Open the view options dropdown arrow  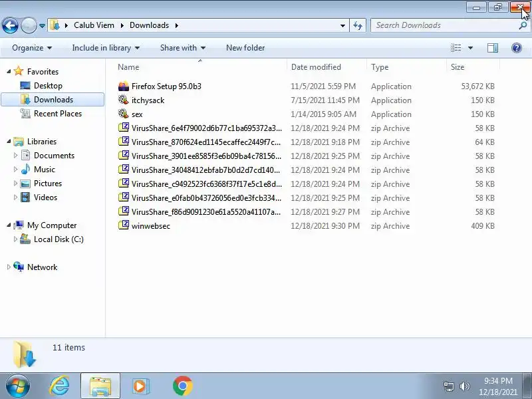[x=470, y=48]
